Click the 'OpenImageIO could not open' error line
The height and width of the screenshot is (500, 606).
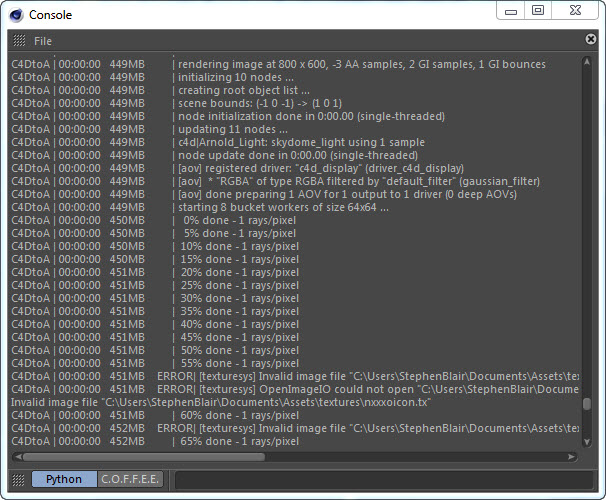[x=380, y=389]
